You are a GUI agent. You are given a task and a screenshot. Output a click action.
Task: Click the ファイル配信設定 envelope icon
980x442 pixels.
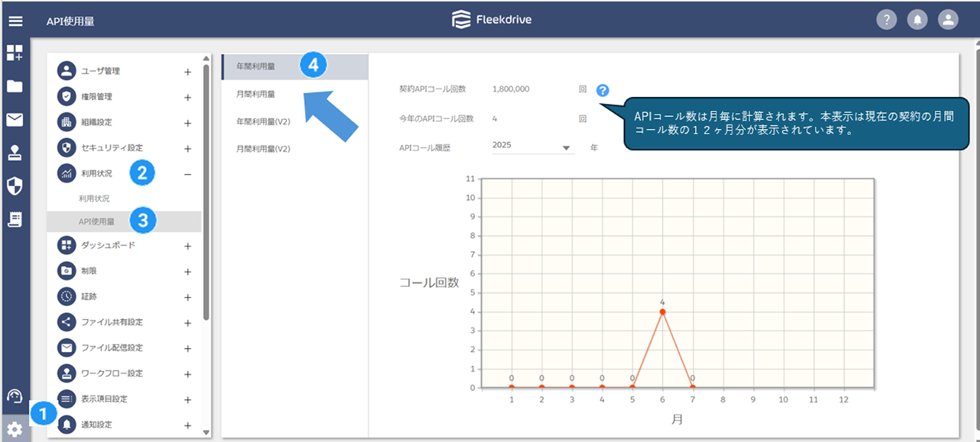pos(67,347)
